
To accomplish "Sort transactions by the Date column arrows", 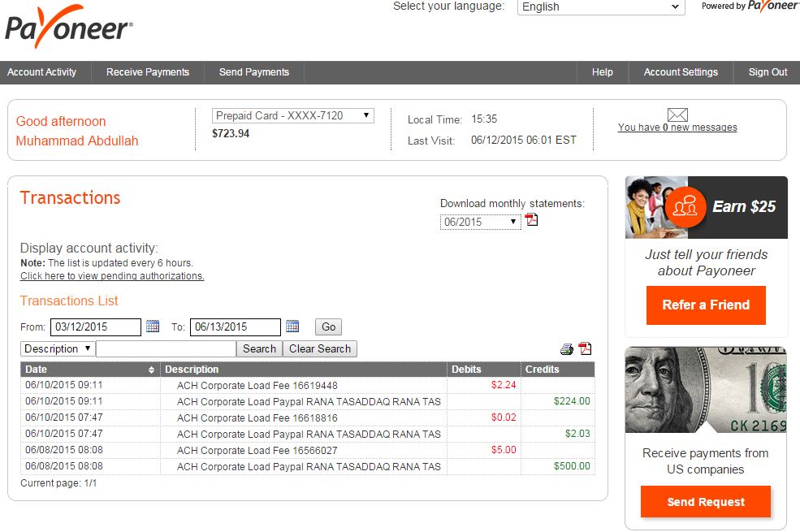I will coord(152,370).
